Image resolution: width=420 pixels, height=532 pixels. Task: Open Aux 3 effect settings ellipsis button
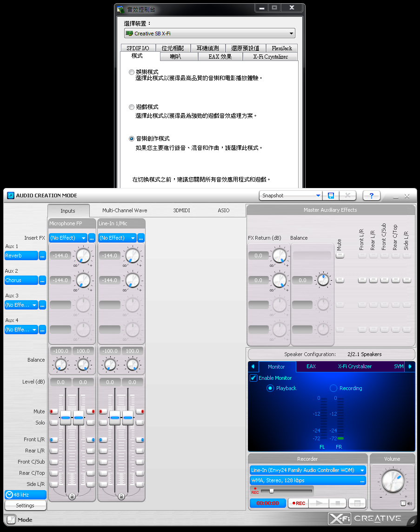pos(42,305)
